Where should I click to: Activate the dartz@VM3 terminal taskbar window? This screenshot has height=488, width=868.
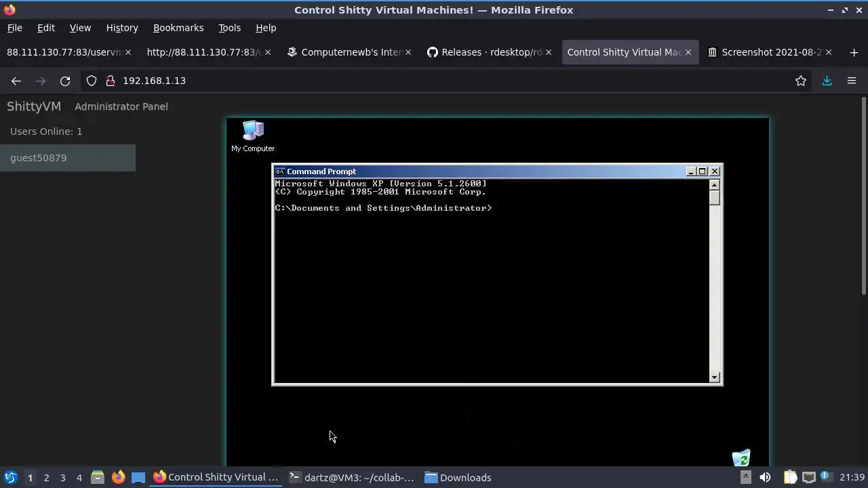(352, 477)
